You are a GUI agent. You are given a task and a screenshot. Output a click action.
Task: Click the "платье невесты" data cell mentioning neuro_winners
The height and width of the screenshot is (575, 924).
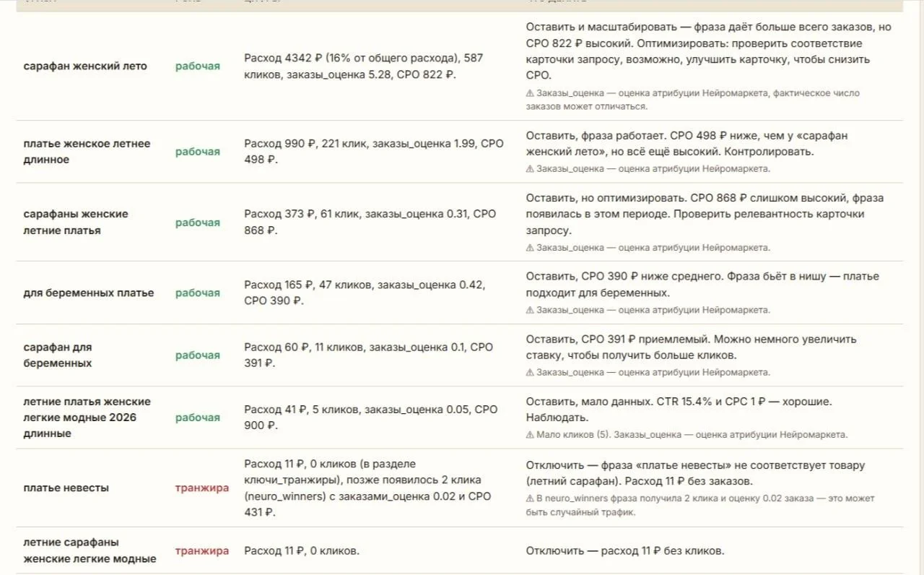[367, 488]
